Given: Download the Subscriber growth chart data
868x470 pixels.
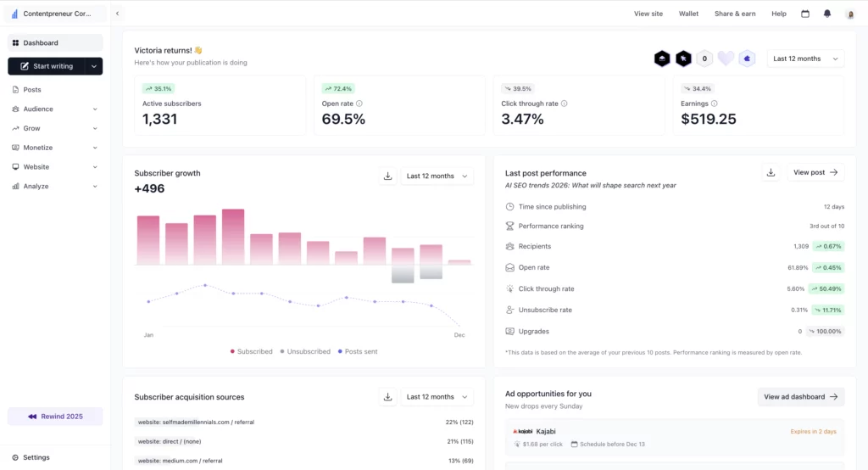Looking at the screenshot, I should point(388,176).
